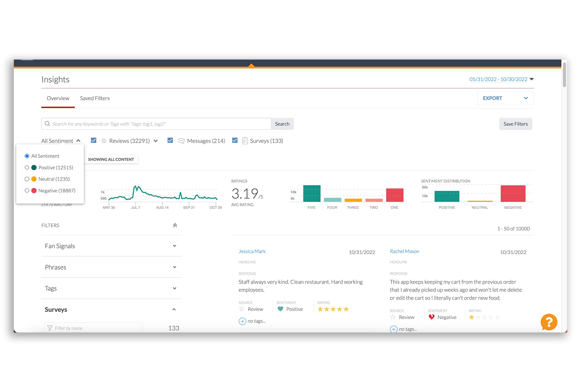This screenshot has height=392, width=581.
Task: Switch to the Saved Filters tab
Action: point(95,98)
